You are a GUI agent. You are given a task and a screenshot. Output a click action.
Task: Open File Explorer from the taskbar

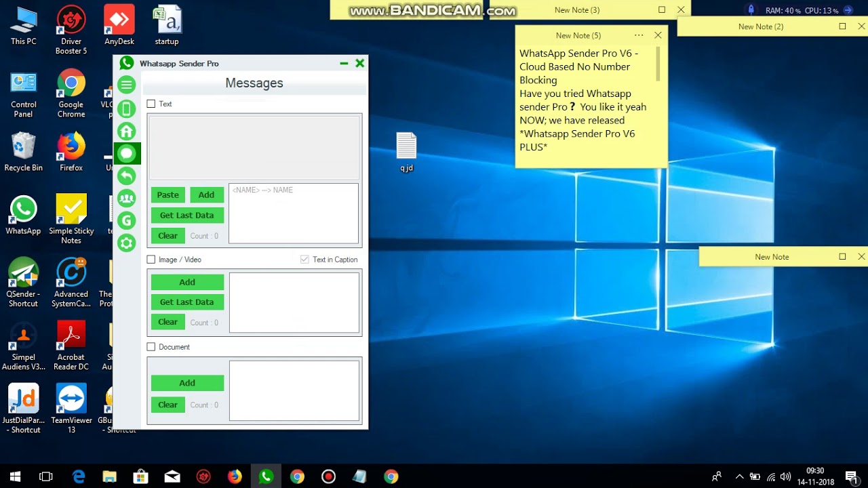tap(110, 476)
